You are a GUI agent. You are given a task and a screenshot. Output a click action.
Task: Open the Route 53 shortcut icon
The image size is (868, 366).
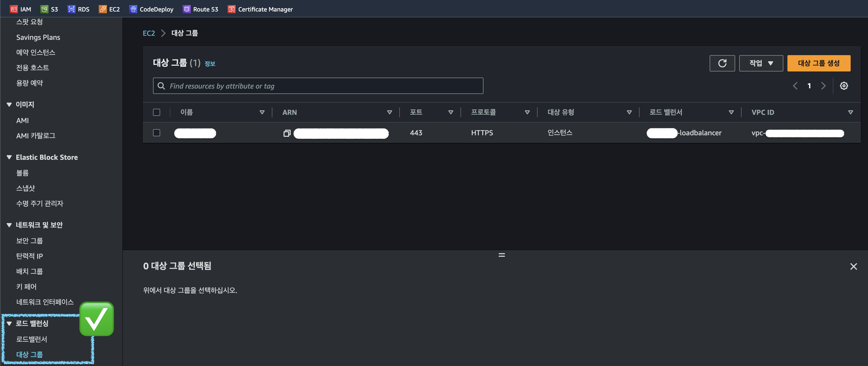(x=186, y=9)
